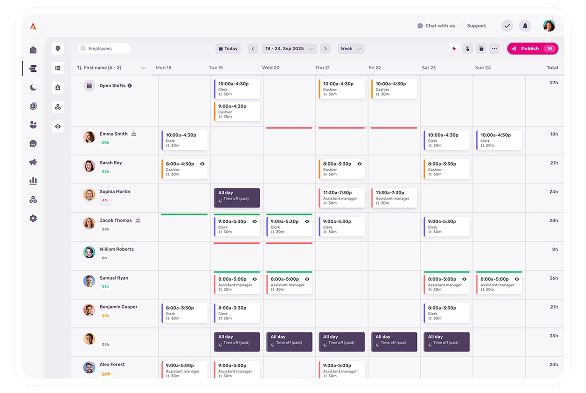Open the user profile avatar at top right
This screenshot has height=393, width=586.
click(x=549, y=26)
